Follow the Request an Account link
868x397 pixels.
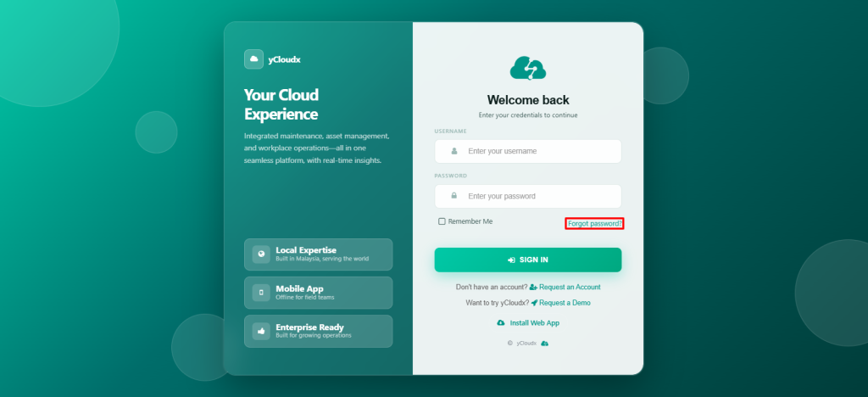point(570,288)
